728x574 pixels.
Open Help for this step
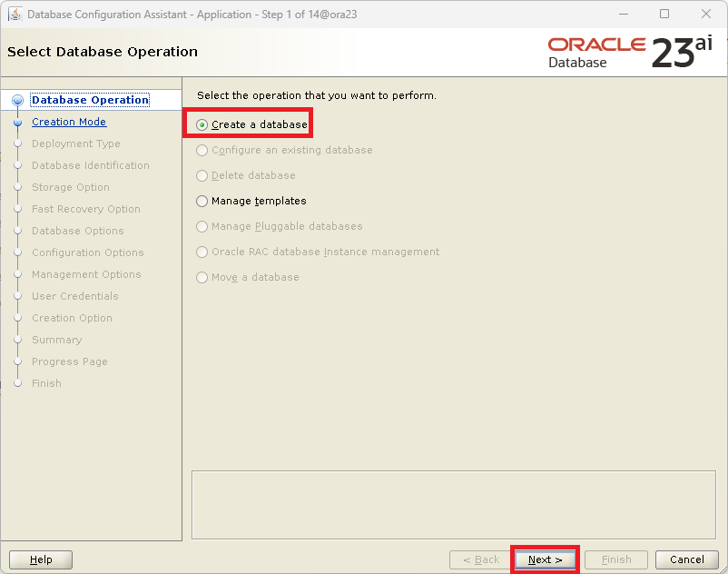tap(41, 559)
